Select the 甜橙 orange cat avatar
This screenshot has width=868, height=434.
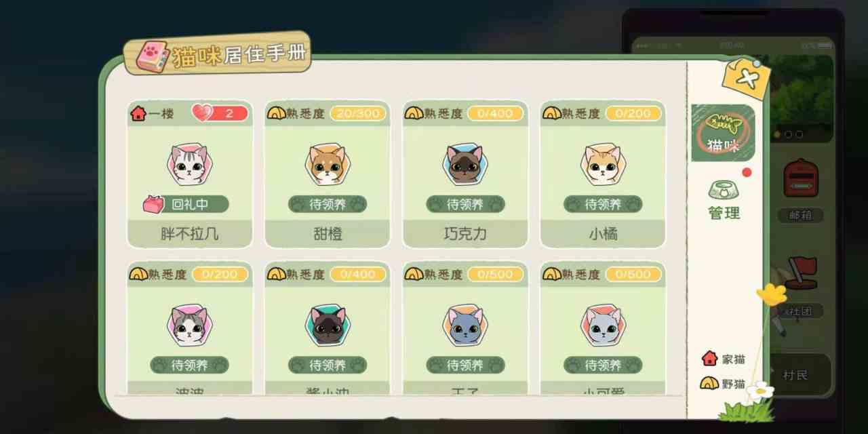pyautogui.click(x=328, y=164)
